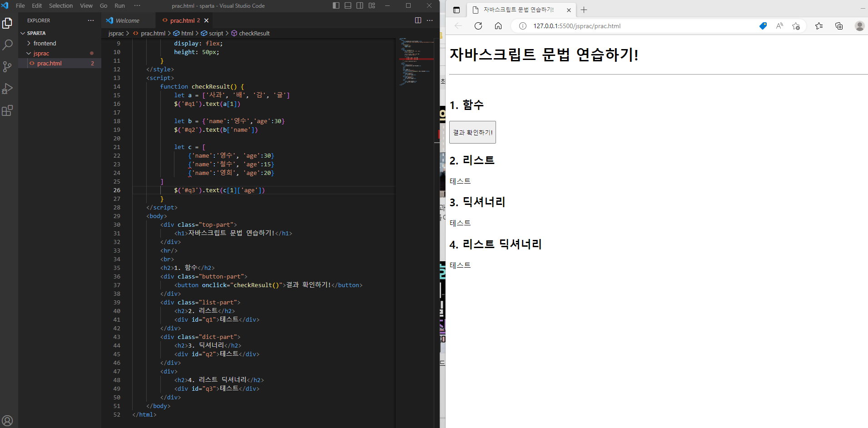Toggle the secondary side bar layout
The height and width of the screenshot is (428, 868).
tap(360, 5)
